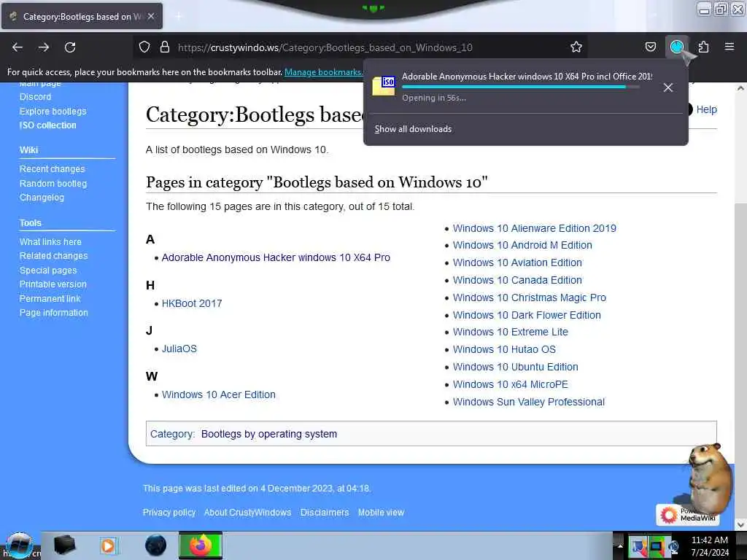Viewport: 747px width, 560px height.
Task: Open the Privacy policy footer link
Action: (169, 513)
